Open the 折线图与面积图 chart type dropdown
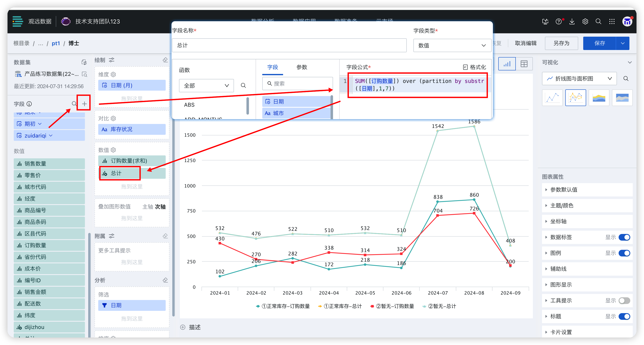This screenshot has height=345, width=644. 579,79
